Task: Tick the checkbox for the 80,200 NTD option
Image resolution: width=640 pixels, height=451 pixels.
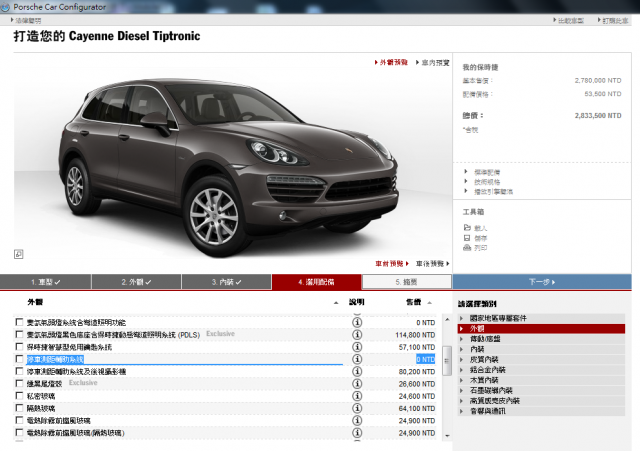Action: [19, 371]
